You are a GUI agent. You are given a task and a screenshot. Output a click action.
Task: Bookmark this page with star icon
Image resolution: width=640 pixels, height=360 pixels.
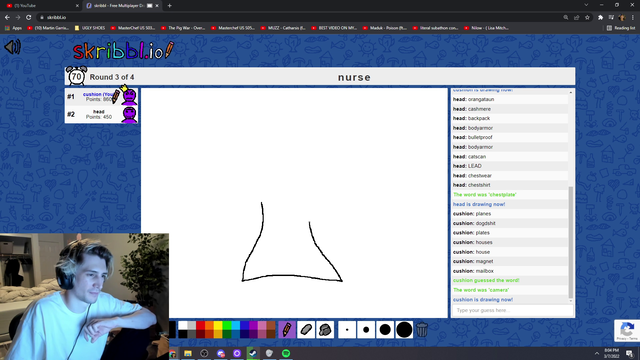587,18
